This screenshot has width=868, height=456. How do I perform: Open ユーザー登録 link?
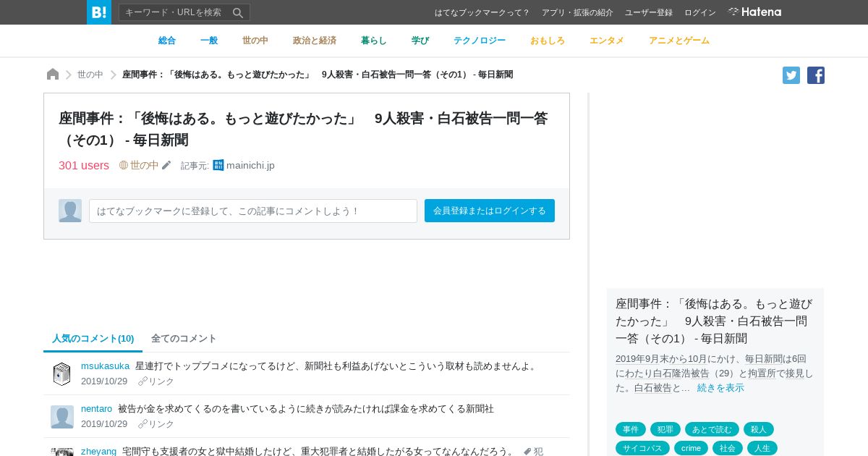[x=649, y=12]
